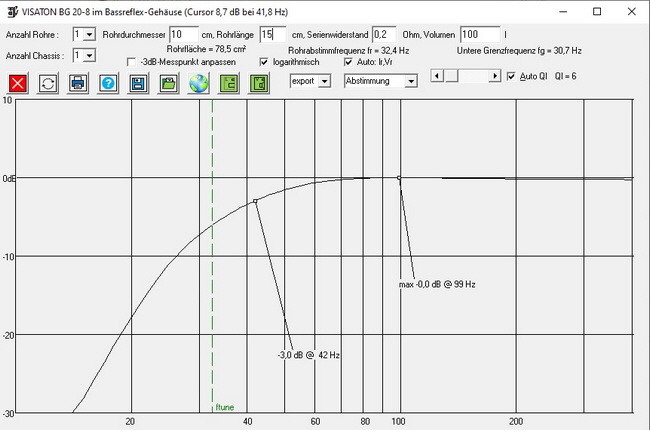Click the globe web icon
The image size is (650, 430).
click(199, 83)
